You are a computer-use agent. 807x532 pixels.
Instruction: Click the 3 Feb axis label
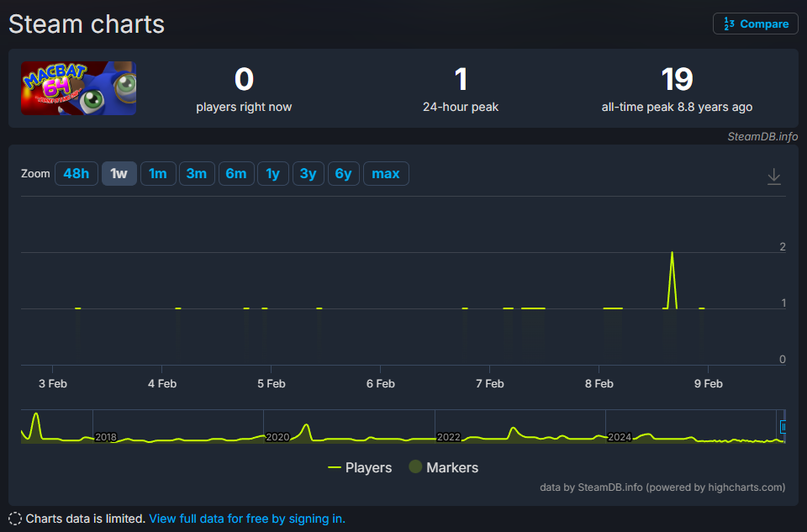pos(52,384)
